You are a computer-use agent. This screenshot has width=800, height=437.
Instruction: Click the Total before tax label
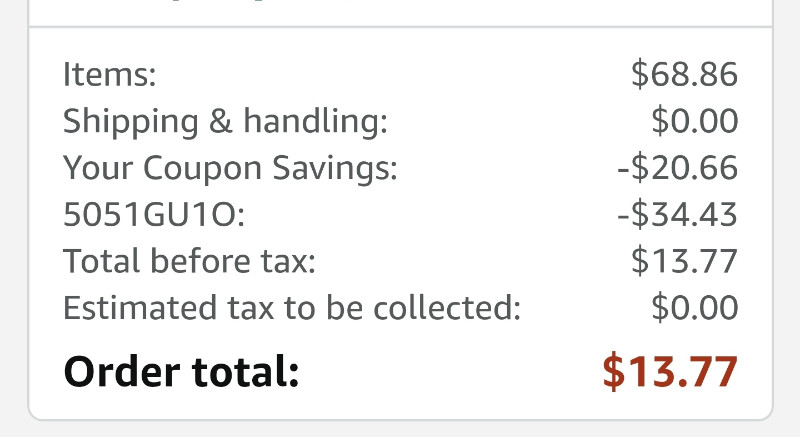pyautogui.click(x=189, y=261)
